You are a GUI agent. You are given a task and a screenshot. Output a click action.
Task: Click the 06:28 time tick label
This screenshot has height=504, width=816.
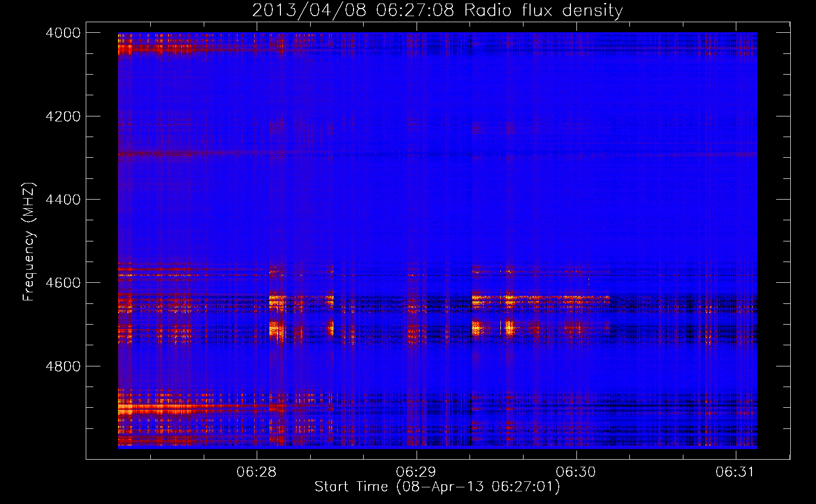pos(256,472)
